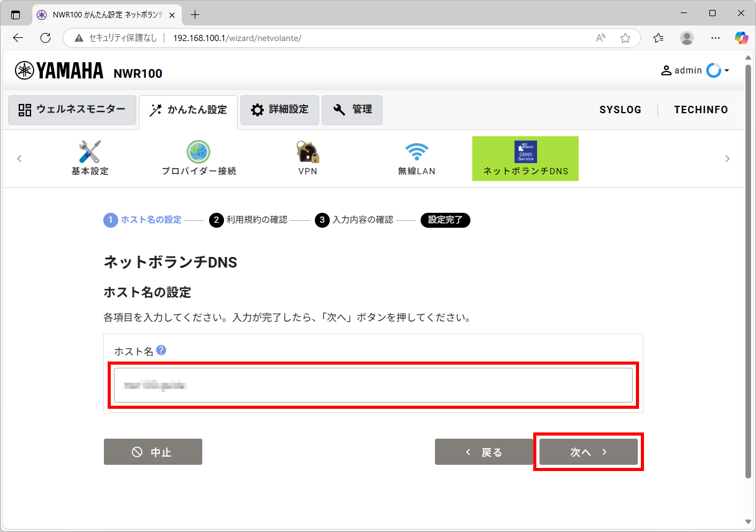The height and width of the screenshot is (532, 756).
Task: Click the ホスト名 help question icon
Action: click(x=161, y=350)
